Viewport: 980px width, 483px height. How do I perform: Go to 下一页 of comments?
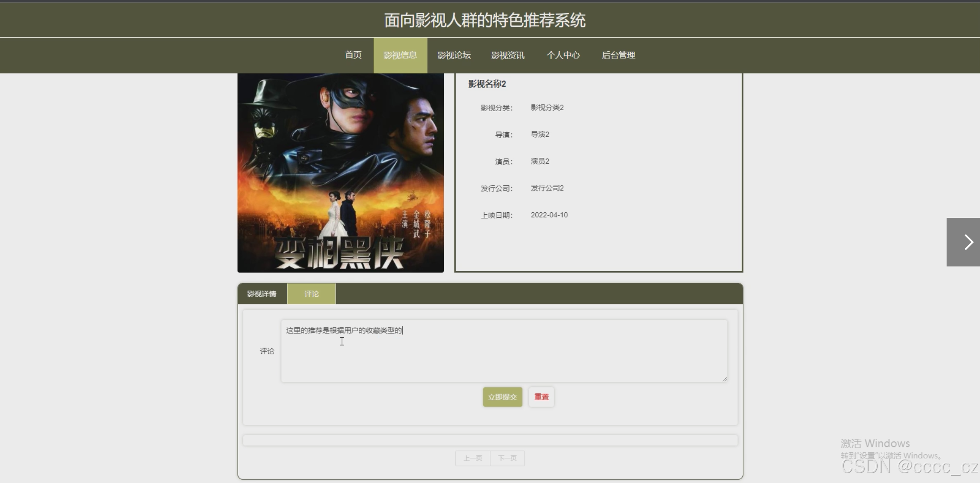(x=507, y=458)
